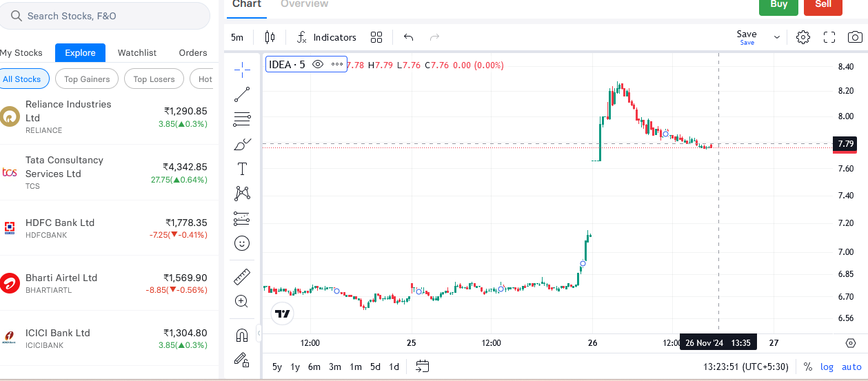Click the Buy button

(x=779, y=6)
